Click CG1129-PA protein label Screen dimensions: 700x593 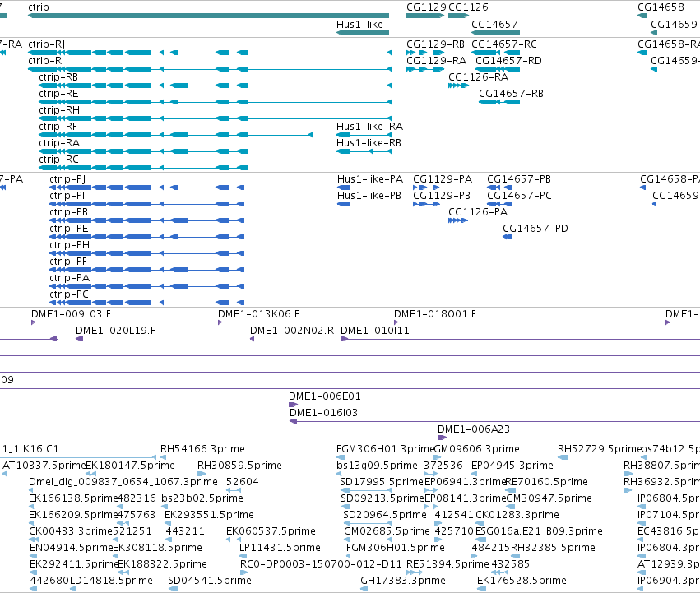[443, 179]
